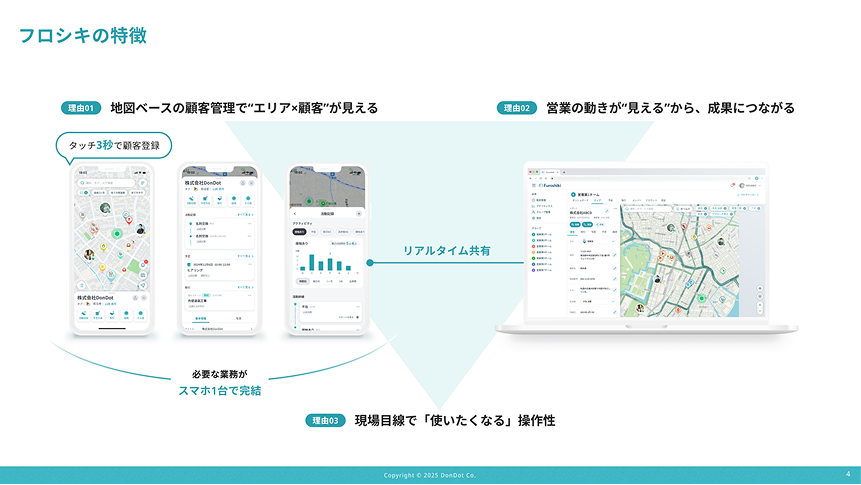Image resolution: width=861 pixels, height=485 pixels.
Task: Select the active マップ tab in laptop app
Action: pyautogui.click(x=597, y=200)
